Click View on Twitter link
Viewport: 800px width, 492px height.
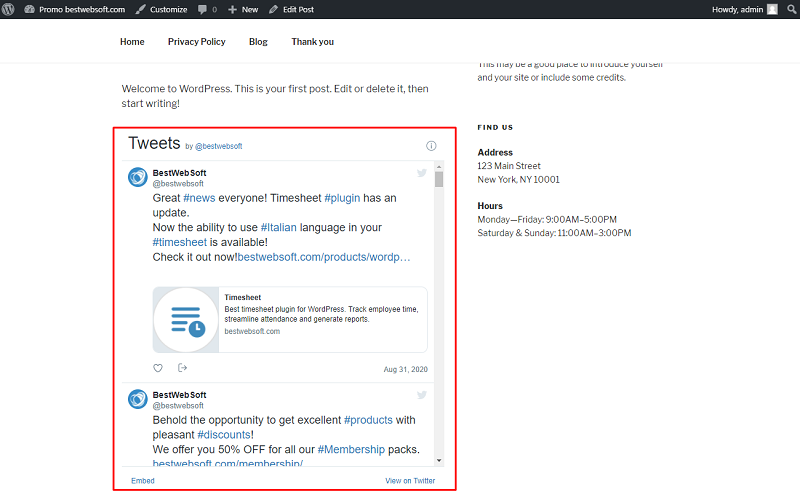click(x=410, y=481)
